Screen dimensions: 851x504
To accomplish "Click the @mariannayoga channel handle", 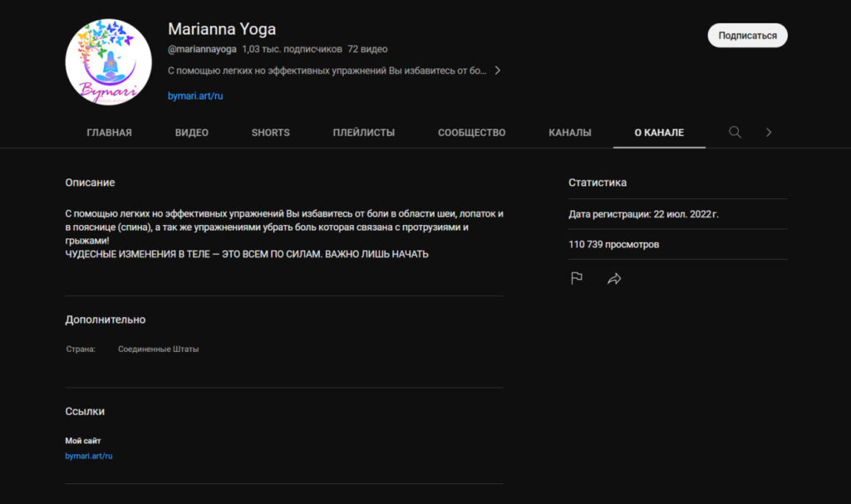I will point(202,49).
